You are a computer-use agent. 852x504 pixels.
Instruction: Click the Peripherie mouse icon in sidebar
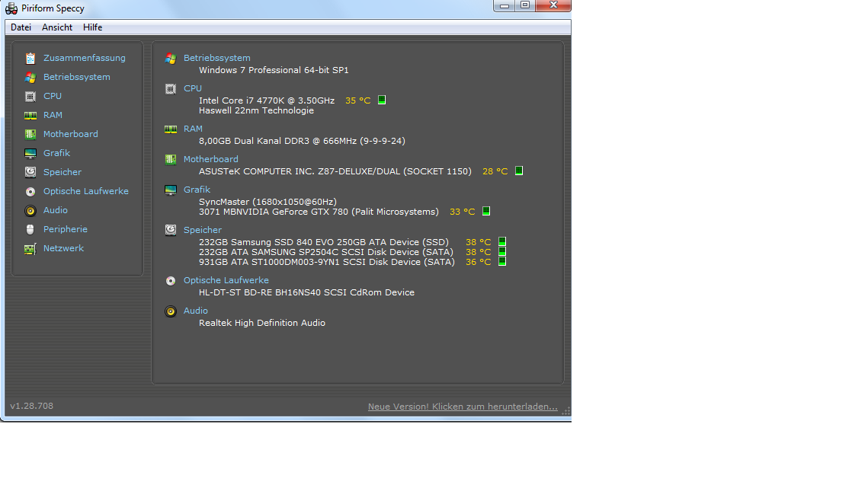[x=30, y=229]
